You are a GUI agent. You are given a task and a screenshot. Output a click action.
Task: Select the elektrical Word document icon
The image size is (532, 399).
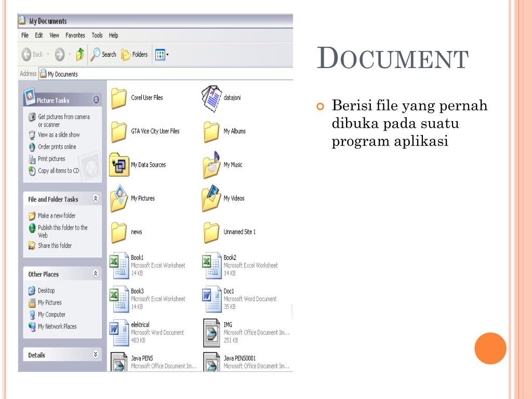point(119,332)
